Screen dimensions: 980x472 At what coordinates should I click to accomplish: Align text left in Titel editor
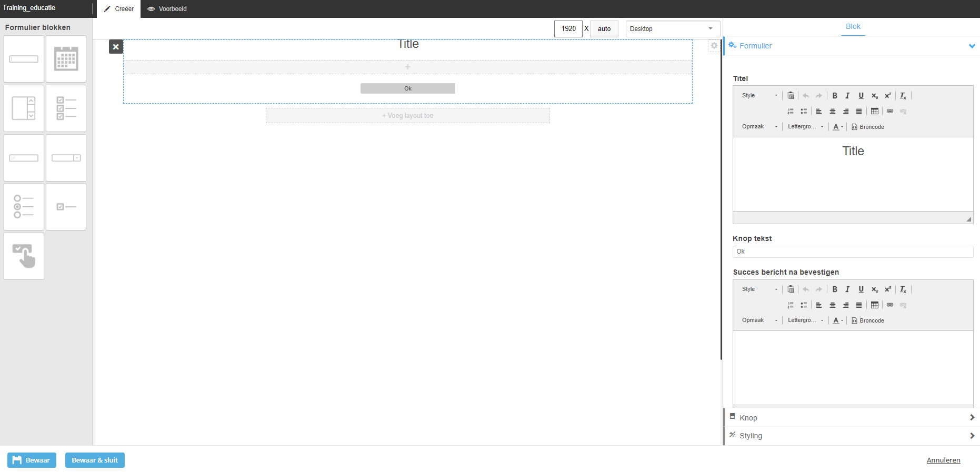point(819,111)
